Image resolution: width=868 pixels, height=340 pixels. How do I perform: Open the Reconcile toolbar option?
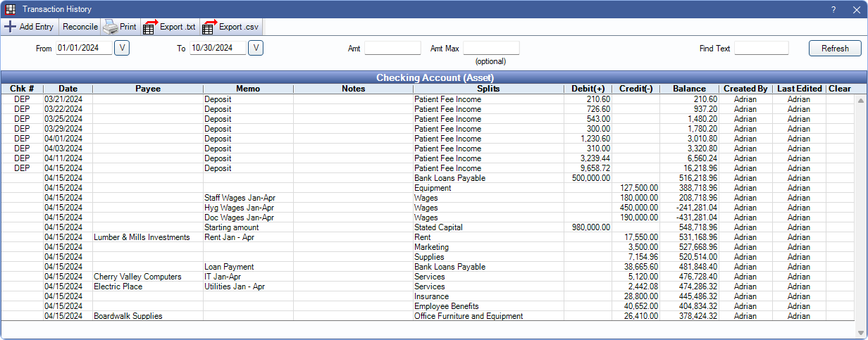click(x=80, y=27)
